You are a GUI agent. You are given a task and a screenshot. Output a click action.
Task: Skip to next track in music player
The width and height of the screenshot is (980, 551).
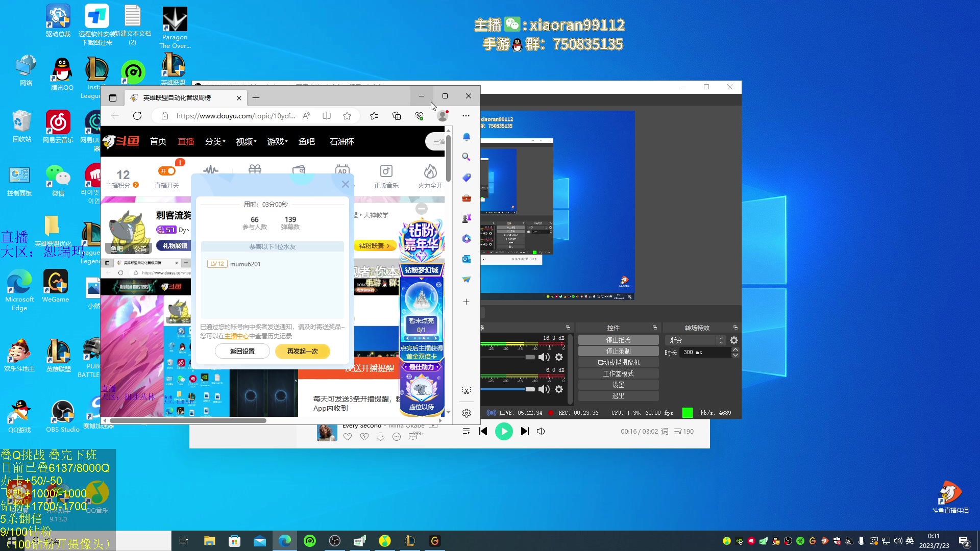click(525, 432)
